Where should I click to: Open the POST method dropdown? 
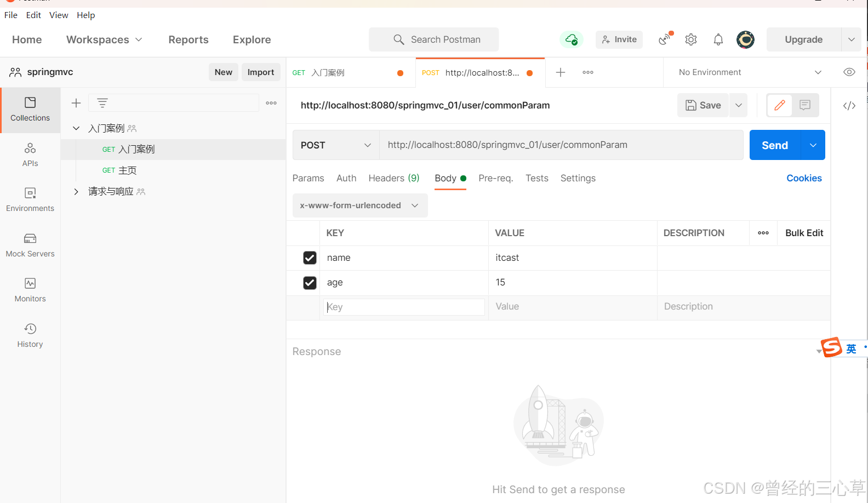tap(336, 145)
